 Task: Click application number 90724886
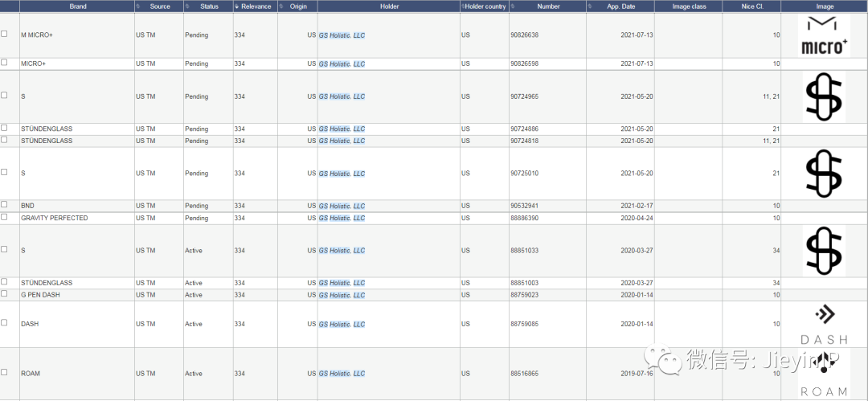524,129
